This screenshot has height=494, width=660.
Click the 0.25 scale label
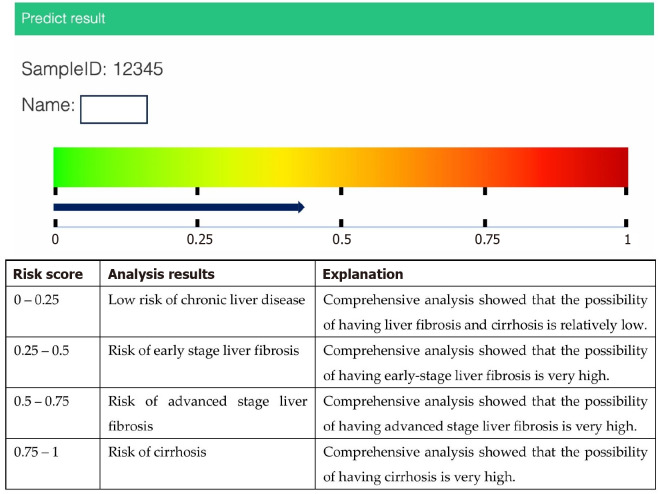pyautogui.click(x=199, y=240)
